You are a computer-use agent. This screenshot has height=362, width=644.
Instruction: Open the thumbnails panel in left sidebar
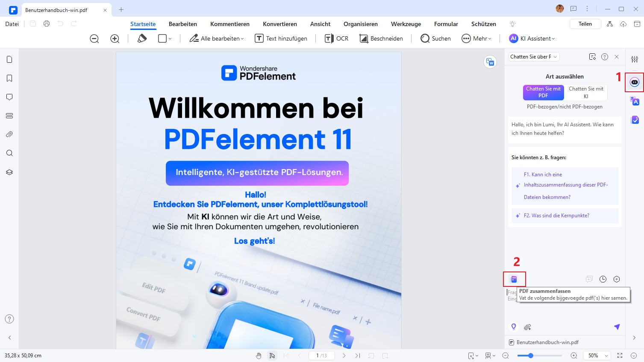[9, 59]
